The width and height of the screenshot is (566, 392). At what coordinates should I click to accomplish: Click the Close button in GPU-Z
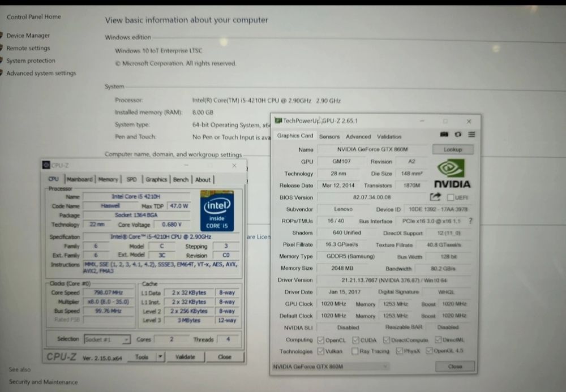point(455,367)
